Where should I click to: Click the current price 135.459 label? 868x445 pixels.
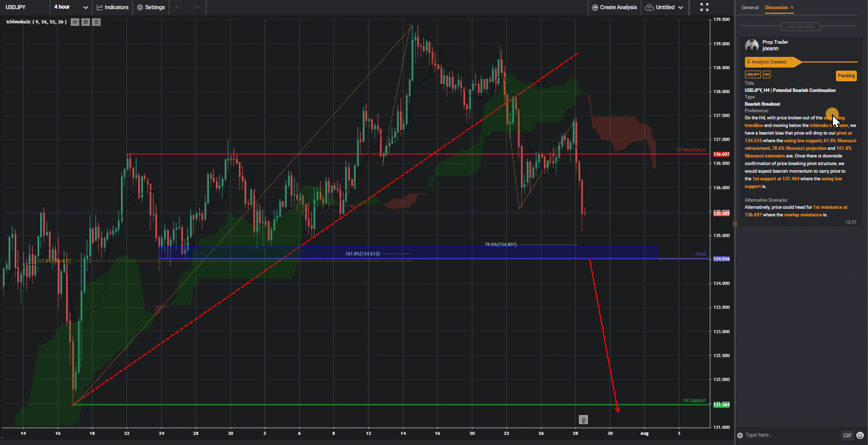721,214
